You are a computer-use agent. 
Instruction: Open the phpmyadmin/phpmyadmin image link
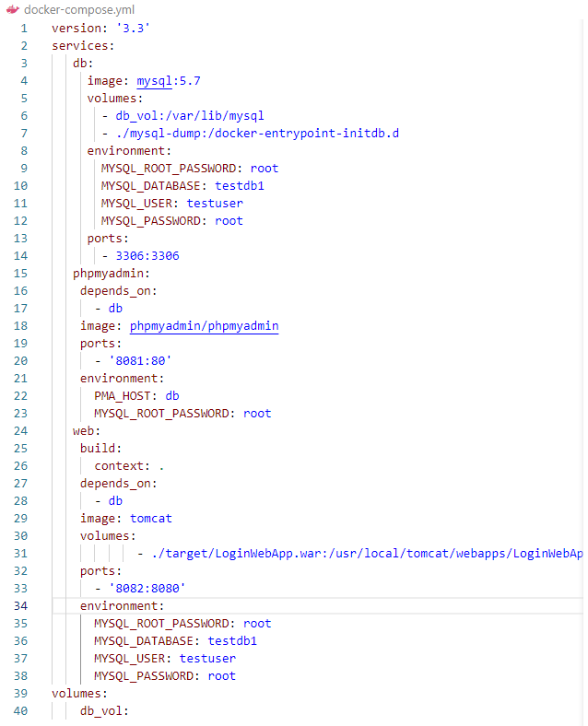click(205, 326)
